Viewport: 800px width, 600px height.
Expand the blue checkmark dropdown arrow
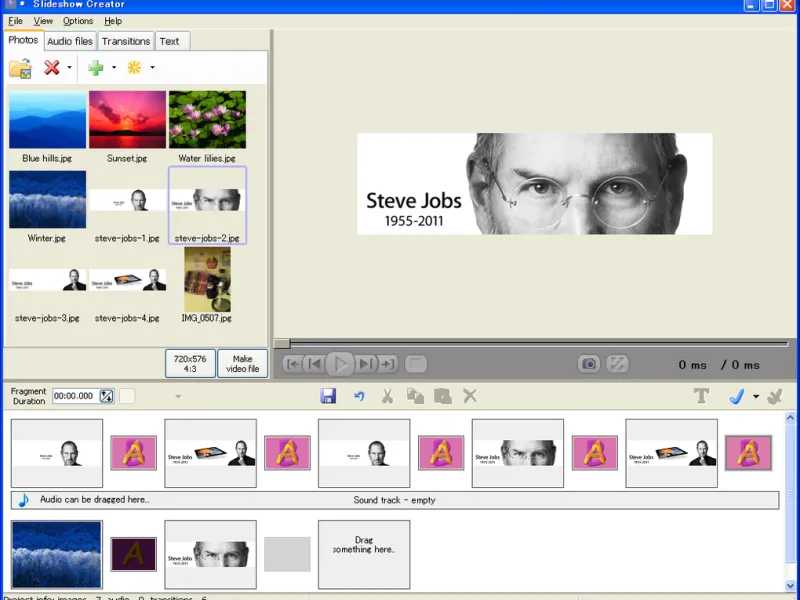(x=756, y=396)
